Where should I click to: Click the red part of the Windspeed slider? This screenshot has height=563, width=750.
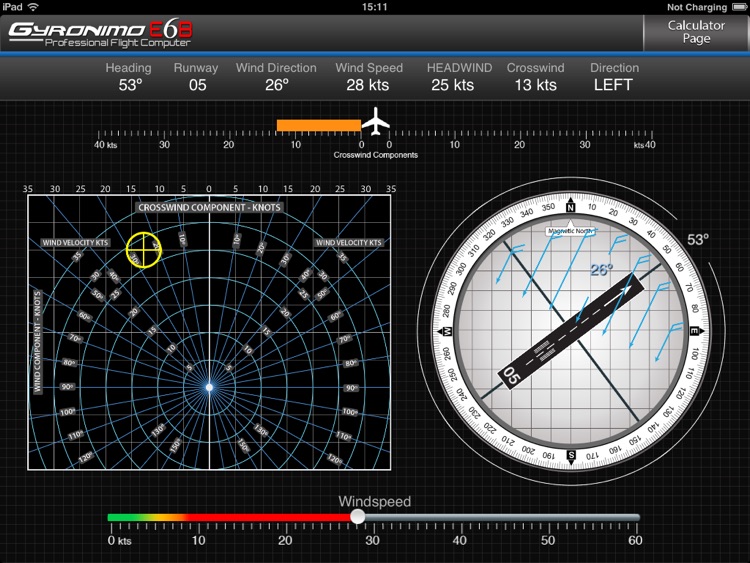pos(270,517)
